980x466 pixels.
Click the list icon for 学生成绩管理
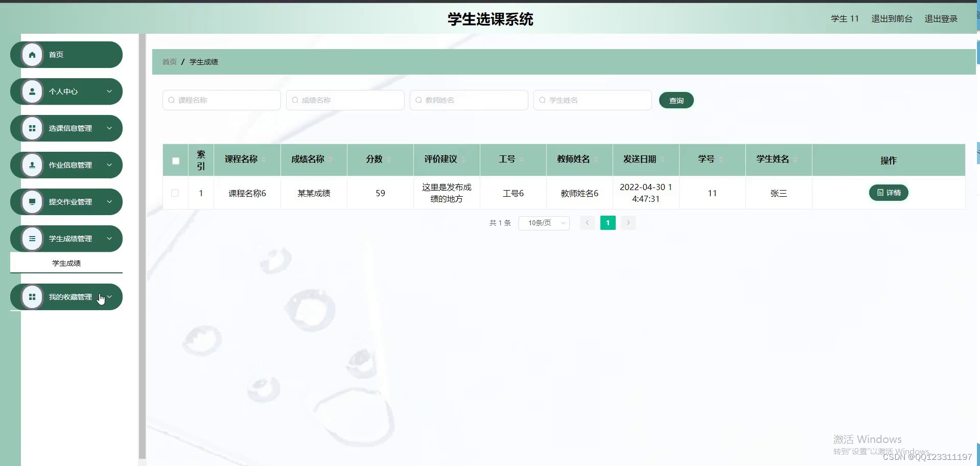coord(32,239)
